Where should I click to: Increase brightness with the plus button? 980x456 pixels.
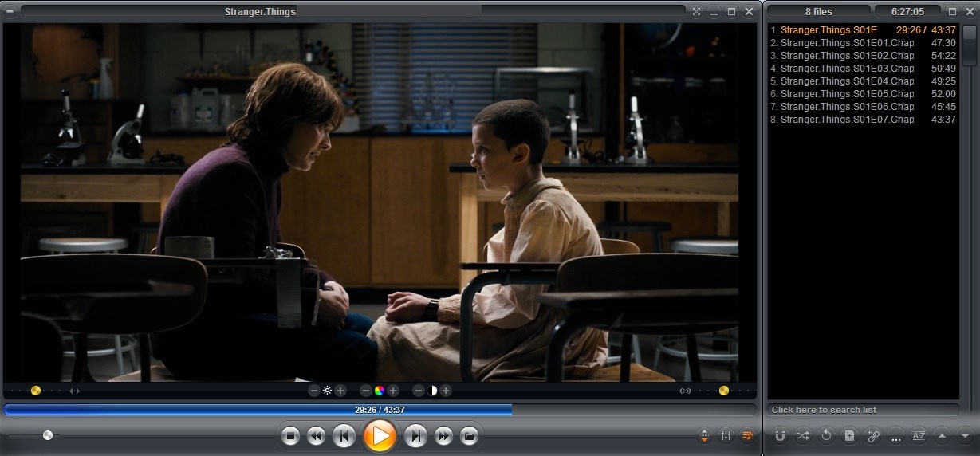coord(340,391)
